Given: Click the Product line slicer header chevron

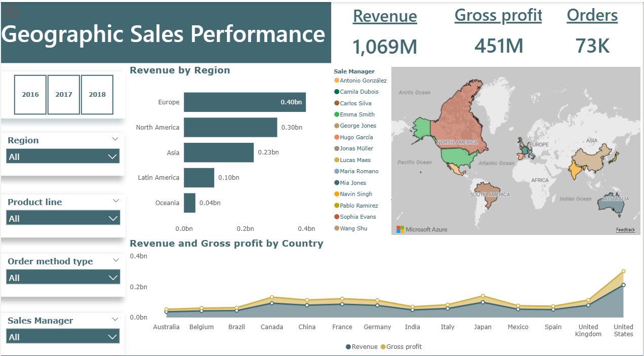Looking at the screenshot, I should [x=115, y=201].
